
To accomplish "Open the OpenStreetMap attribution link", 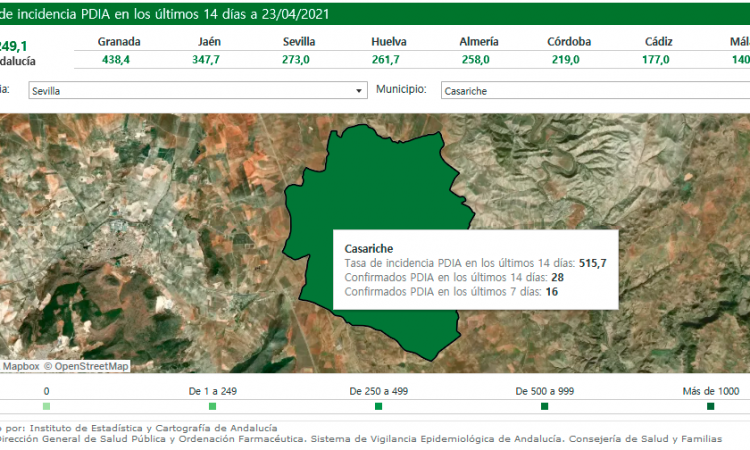I will 91,366.
